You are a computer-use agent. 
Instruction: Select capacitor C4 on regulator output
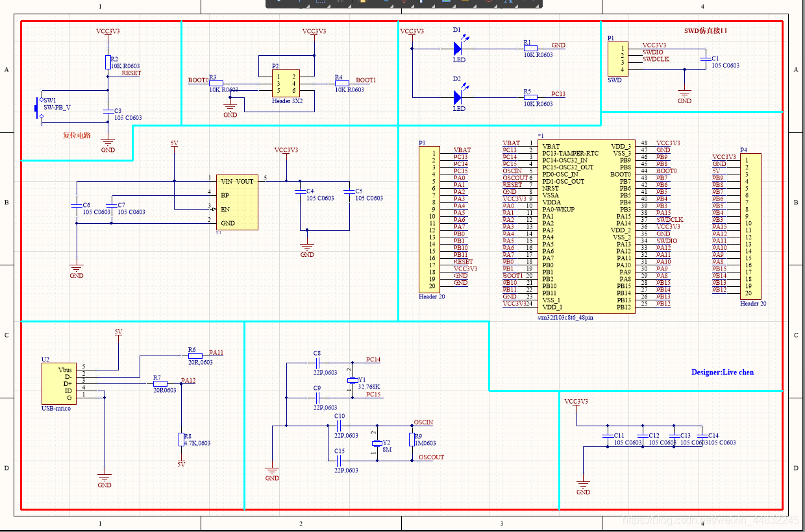300,191
